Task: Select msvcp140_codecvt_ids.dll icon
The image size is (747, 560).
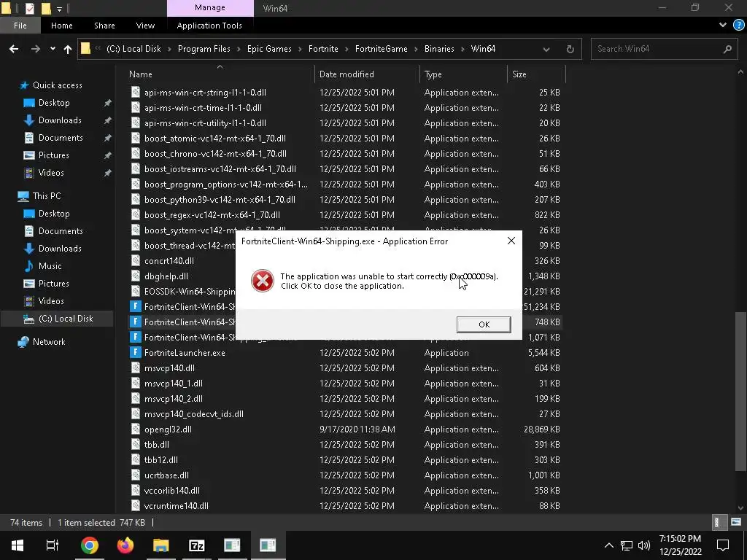Action: click(x=136, y=414)
